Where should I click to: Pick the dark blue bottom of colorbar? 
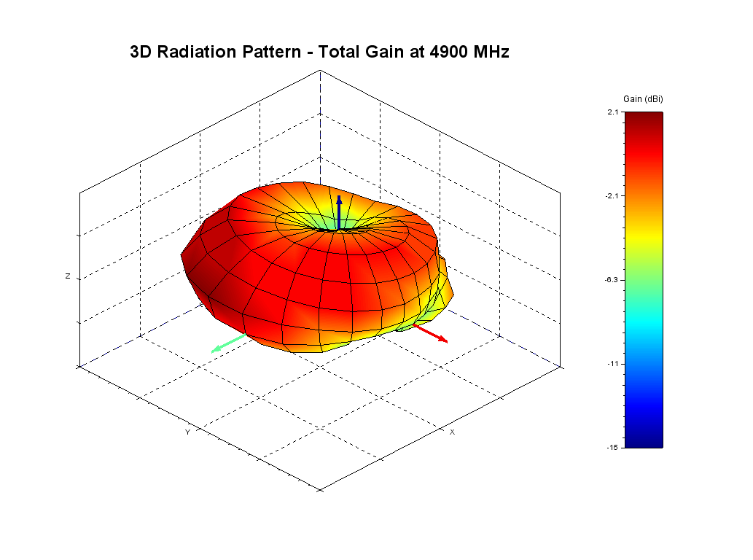tap(644, 440)
